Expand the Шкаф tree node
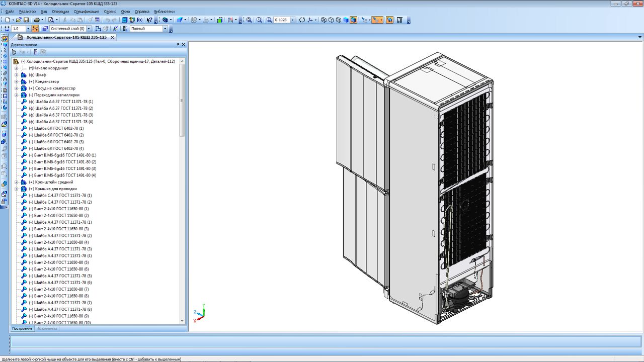The image size is (644, 362). [x=16, y=75]
